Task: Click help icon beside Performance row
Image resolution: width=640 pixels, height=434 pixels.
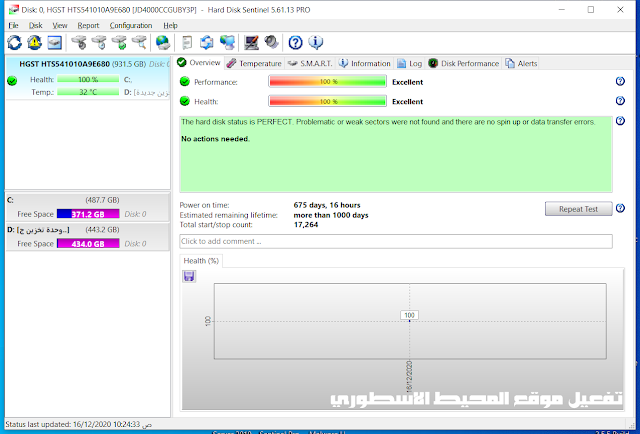Action: tap(620, 81)
